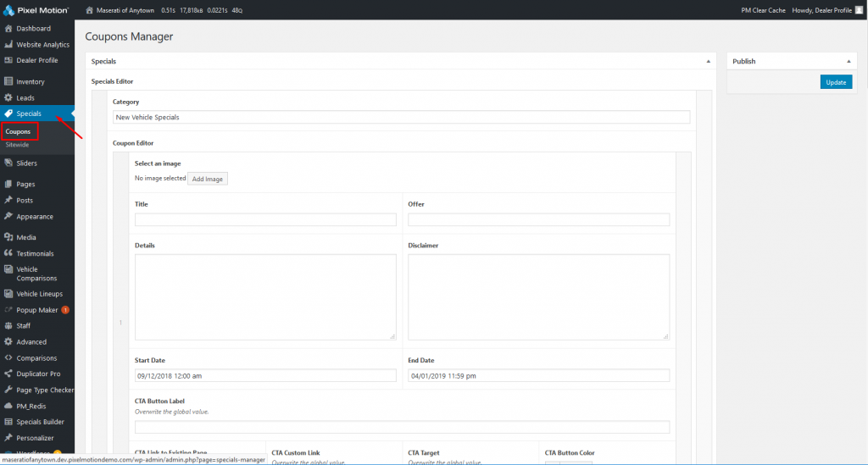
Task: Click the Advanced gear icon
Action: [x=8, y=341]
